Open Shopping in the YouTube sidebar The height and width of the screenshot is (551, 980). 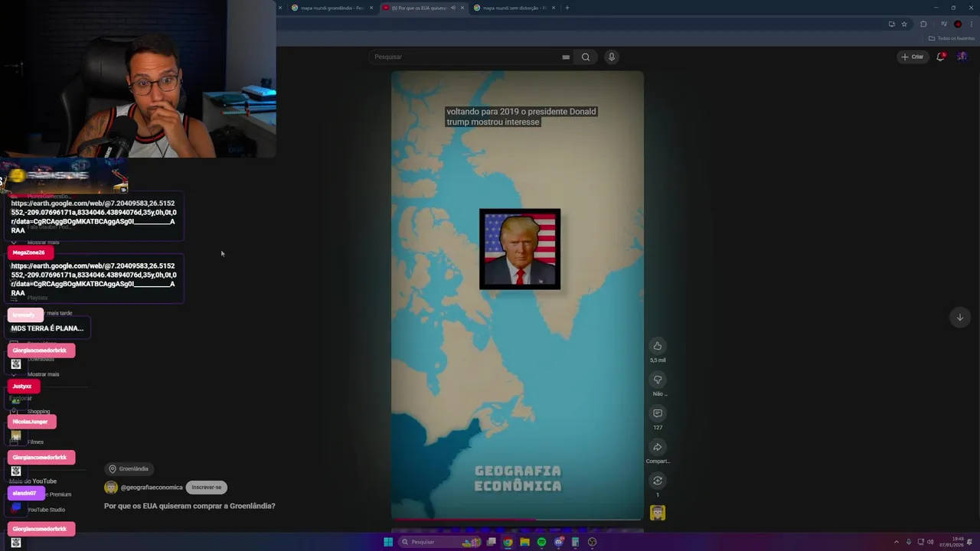coord(38,412)
